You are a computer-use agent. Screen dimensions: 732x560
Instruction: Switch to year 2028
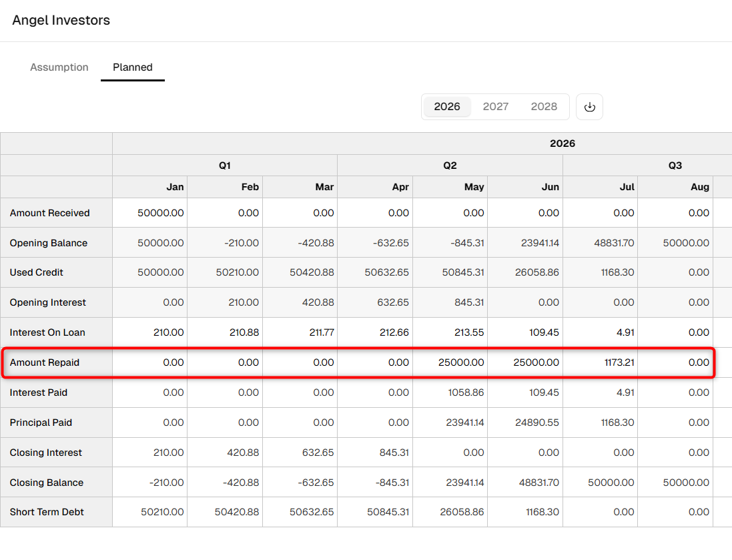point(544,107)
